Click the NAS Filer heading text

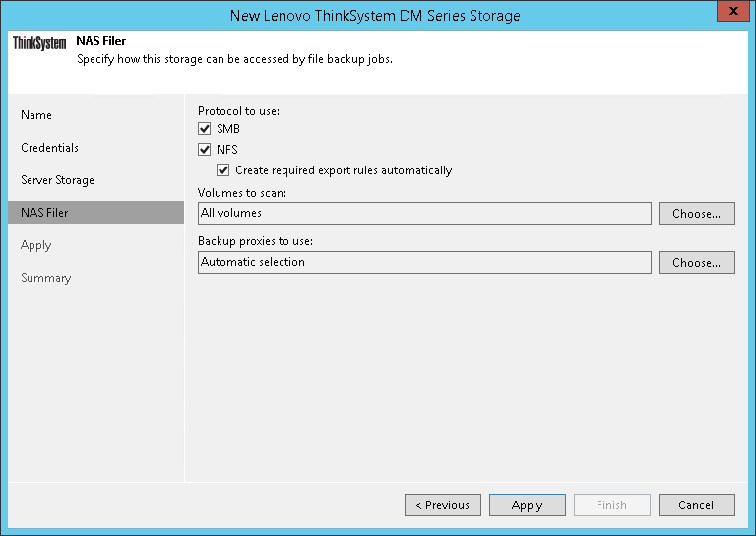100,41
